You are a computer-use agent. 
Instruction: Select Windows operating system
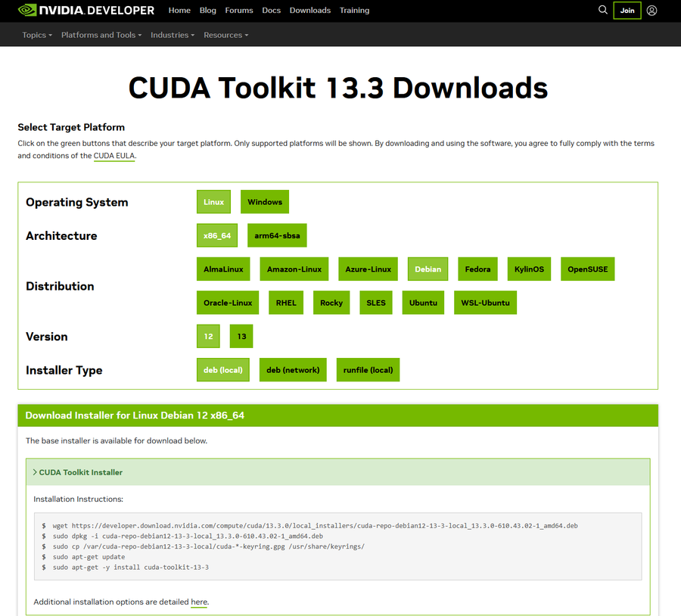tap(265, 201)
